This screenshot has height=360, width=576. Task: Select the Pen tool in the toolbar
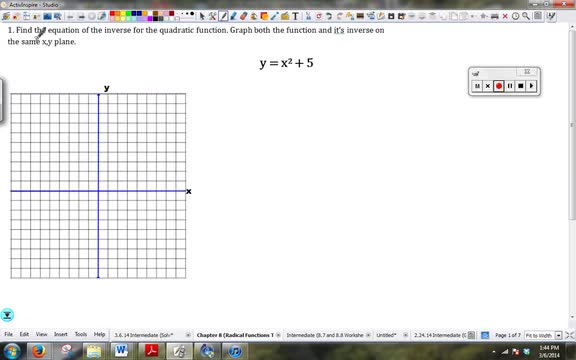[x=223, y=16]
